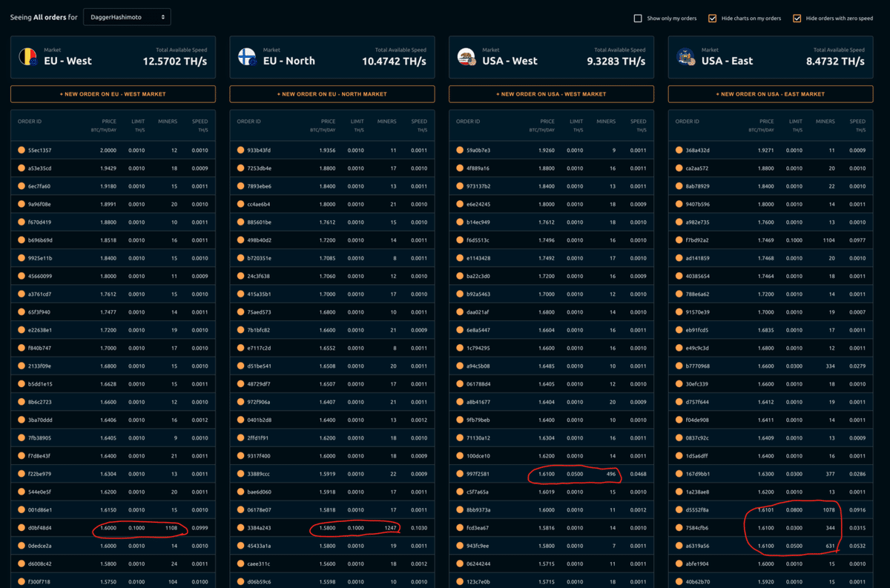This screenshot has height=588, width=890.
Task: Click the orange icon of order 933b43fd
Action: coord(240,151)
